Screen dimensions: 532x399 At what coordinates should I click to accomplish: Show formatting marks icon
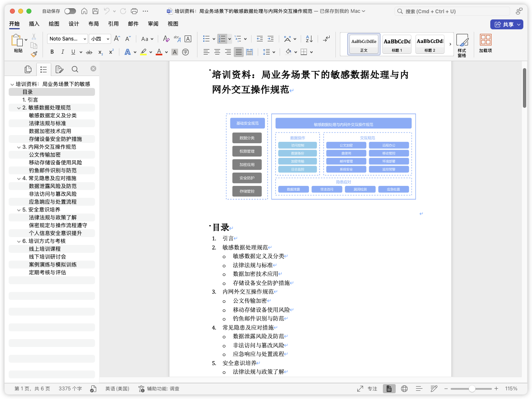tap(326, 38)
